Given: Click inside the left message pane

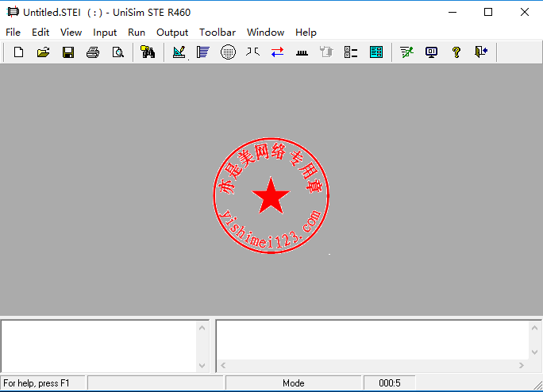Looking at the screenshot, I should click(x=99, y=346).
